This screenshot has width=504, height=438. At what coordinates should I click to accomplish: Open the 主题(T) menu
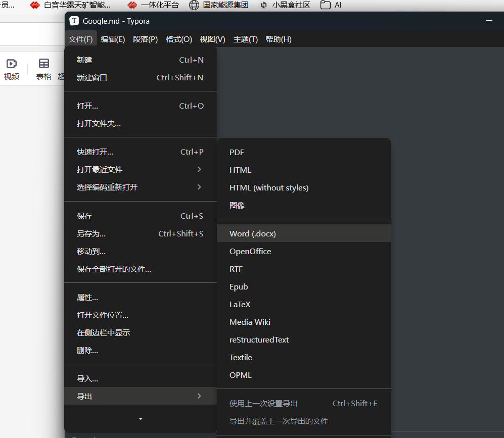coord(246,39)
